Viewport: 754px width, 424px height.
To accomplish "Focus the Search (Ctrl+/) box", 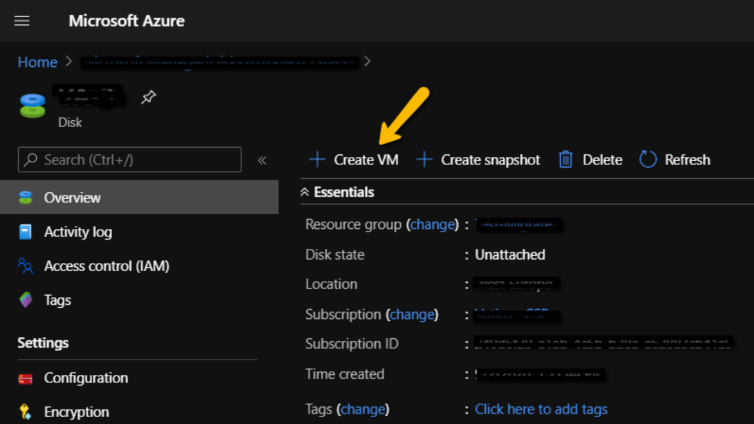I will tap(130, 160).
